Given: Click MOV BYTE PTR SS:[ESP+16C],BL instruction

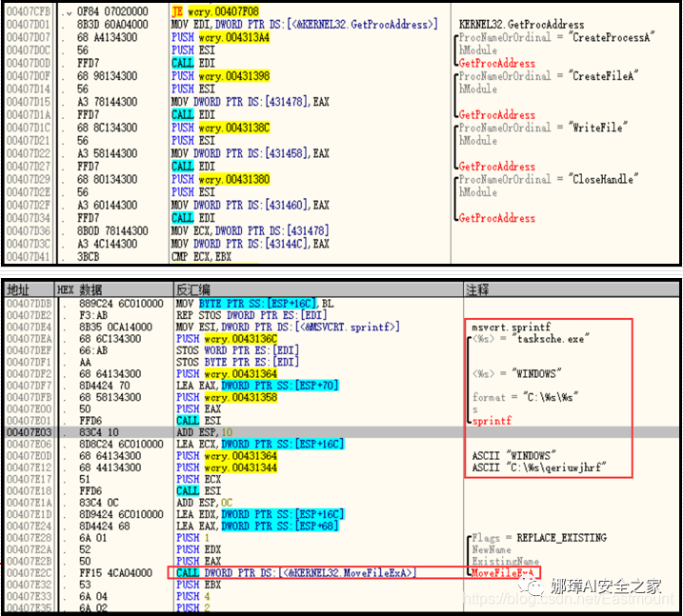Looking at the screenshot, I should tap(255, 304).
